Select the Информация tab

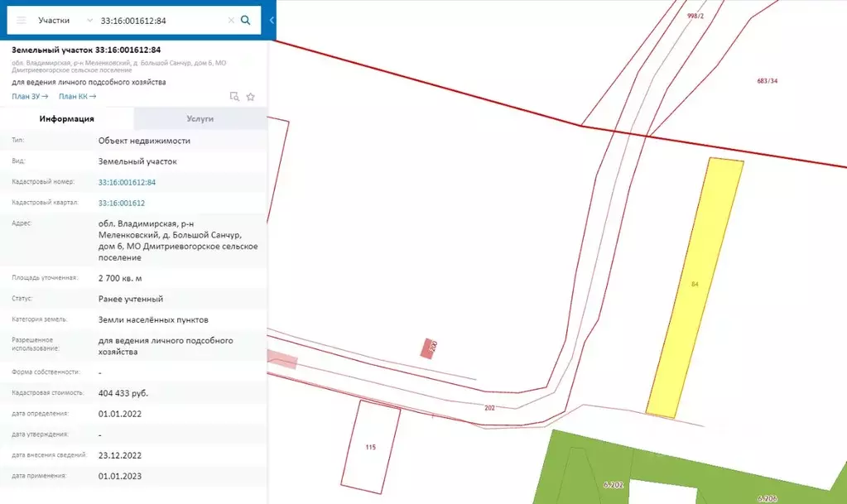coord(67,119)
